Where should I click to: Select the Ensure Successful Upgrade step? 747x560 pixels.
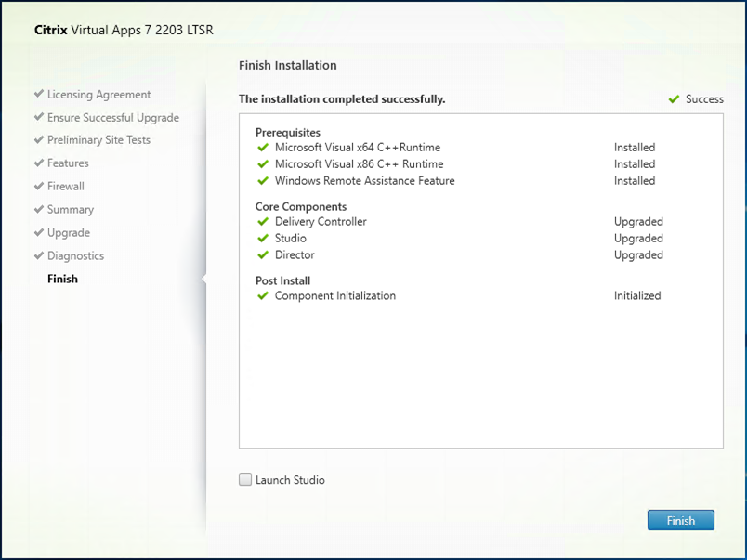(x=113, y=117)
